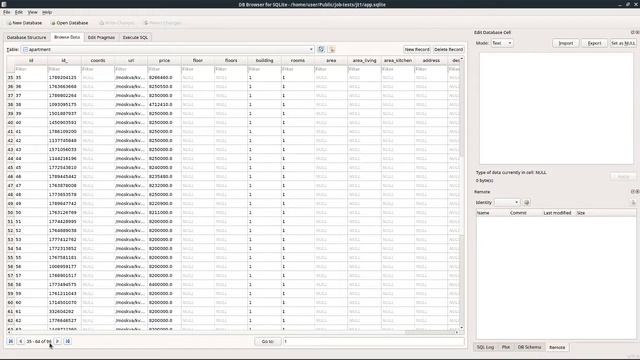This screenshot has height=360, width=640.
Task: Select row header 60
Action: 10,302
